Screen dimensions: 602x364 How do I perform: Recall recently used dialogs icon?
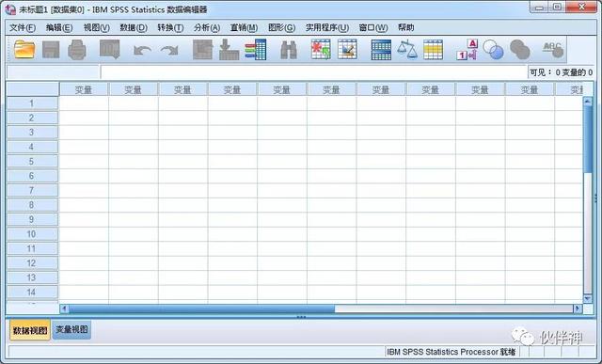point(110,50)
